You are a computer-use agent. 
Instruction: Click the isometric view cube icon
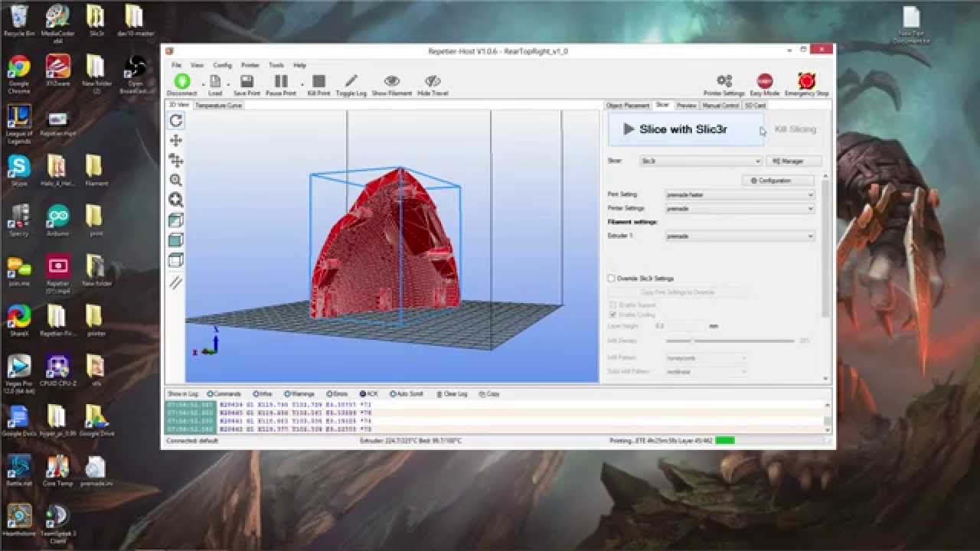(176, 220)
